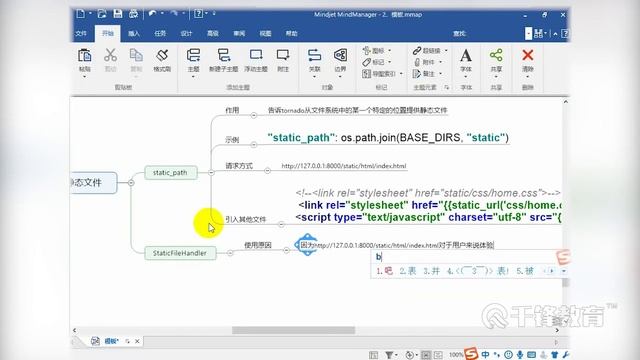Open the Paste dropdown arrow below 粘贴
This screenshot has height=360, width=640.
84,77
